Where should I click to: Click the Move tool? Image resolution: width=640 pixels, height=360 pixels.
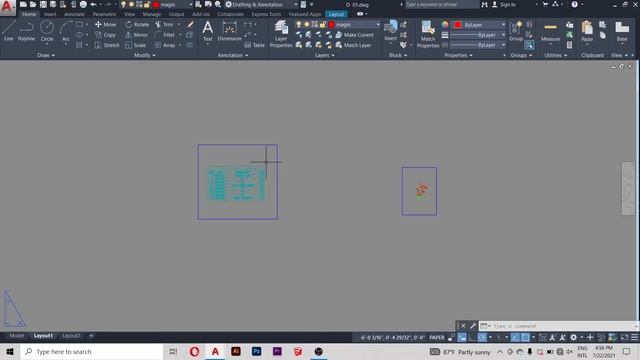105,24
